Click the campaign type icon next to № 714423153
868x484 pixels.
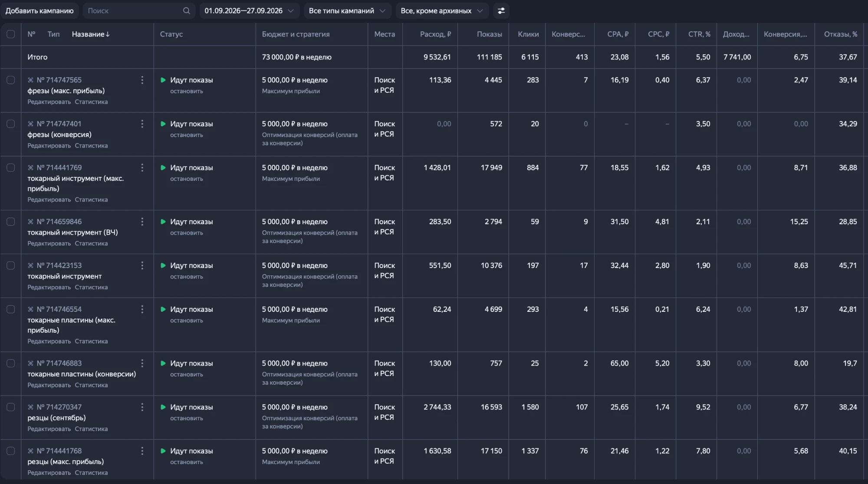coord(30,266)
